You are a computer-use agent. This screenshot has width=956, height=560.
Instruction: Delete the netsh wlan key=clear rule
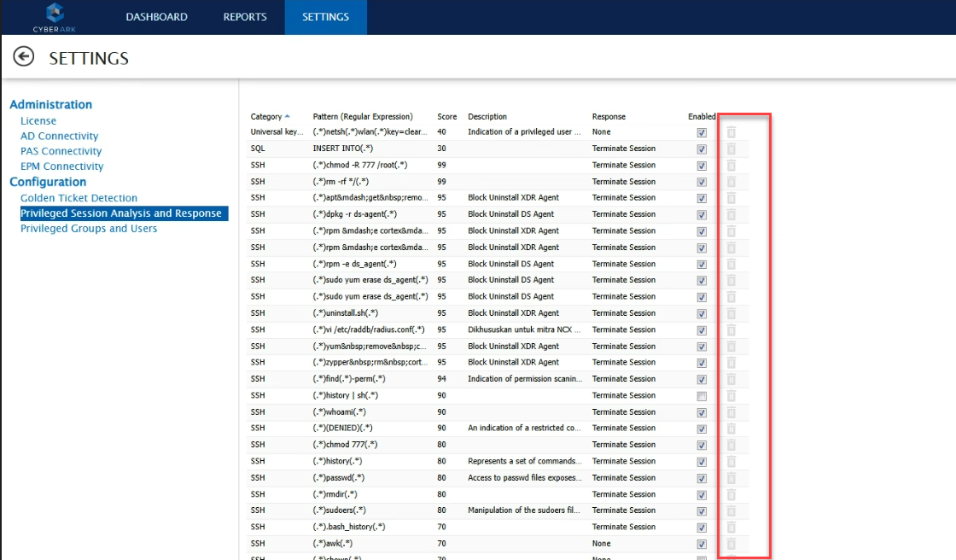point(731,131)
